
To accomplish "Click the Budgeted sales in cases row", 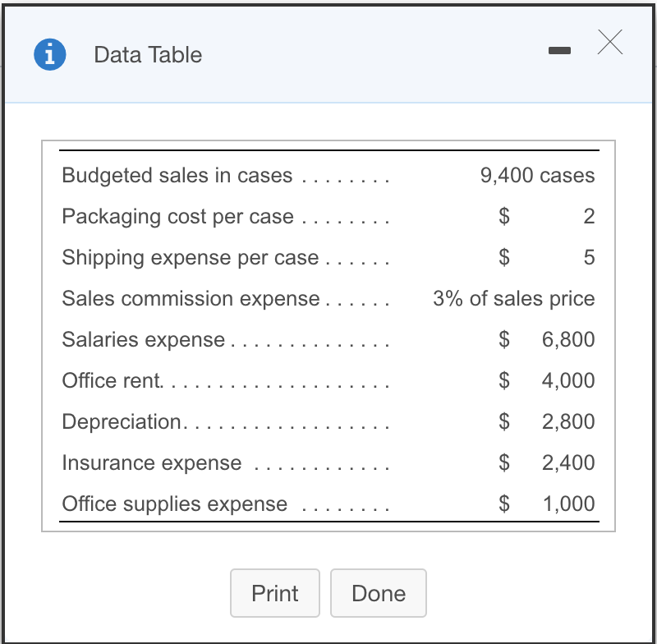I will tap(329, 175).
